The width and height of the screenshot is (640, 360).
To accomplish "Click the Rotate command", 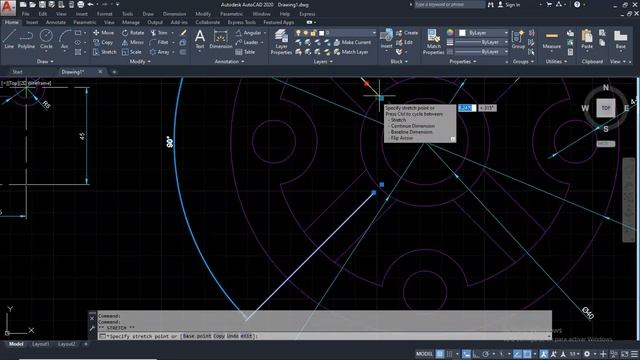I will (133, 33).
